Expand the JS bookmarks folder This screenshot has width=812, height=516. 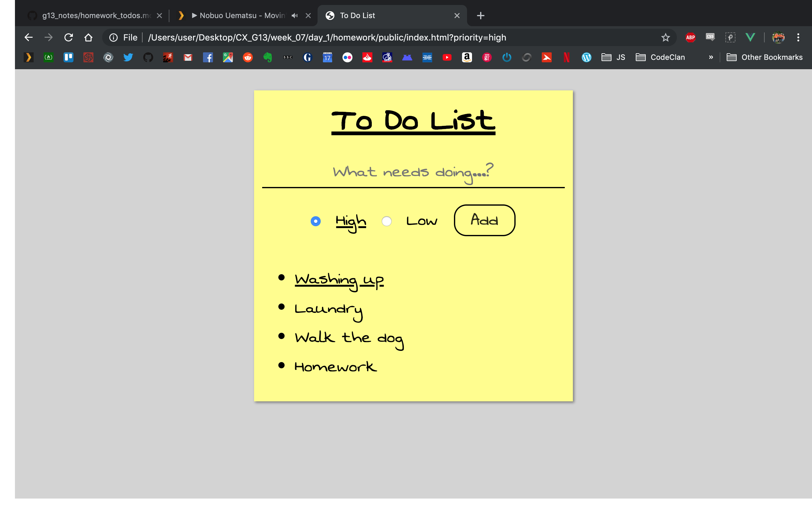[613, 57]
